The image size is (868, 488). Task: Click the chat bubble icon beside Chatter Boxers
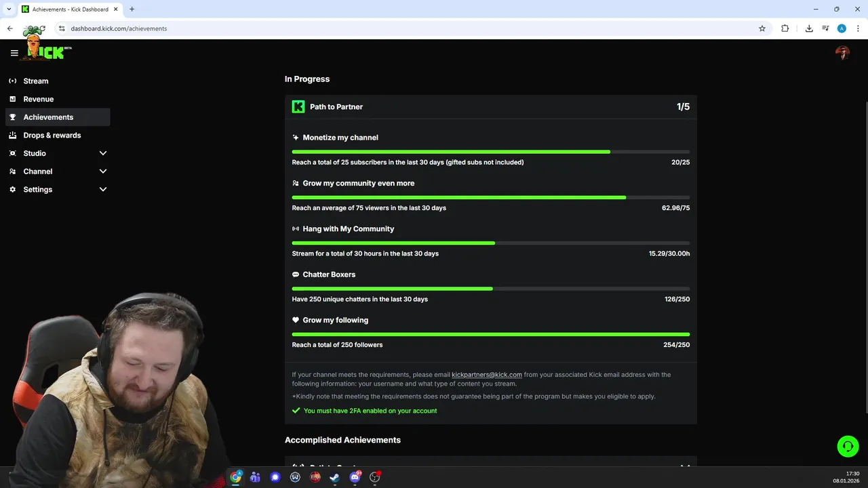click(x=296, y=274)
